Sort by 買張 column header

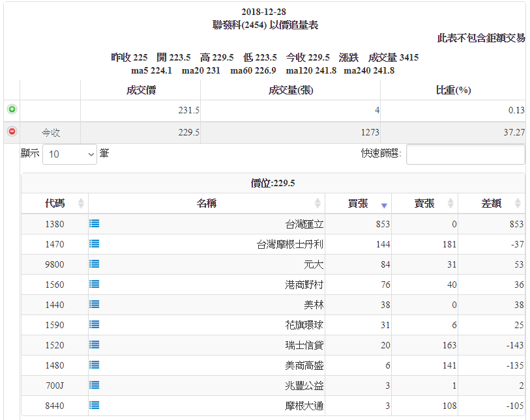click(358, 203)
